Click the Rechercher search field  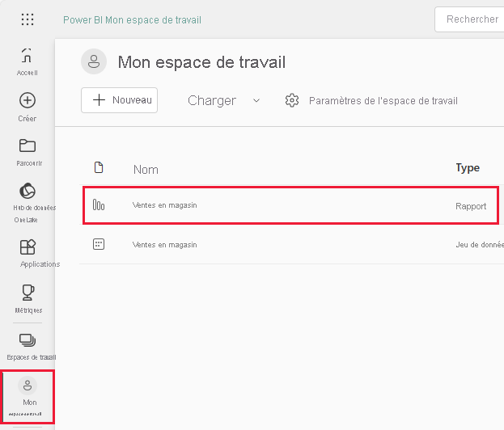[469, 19]
